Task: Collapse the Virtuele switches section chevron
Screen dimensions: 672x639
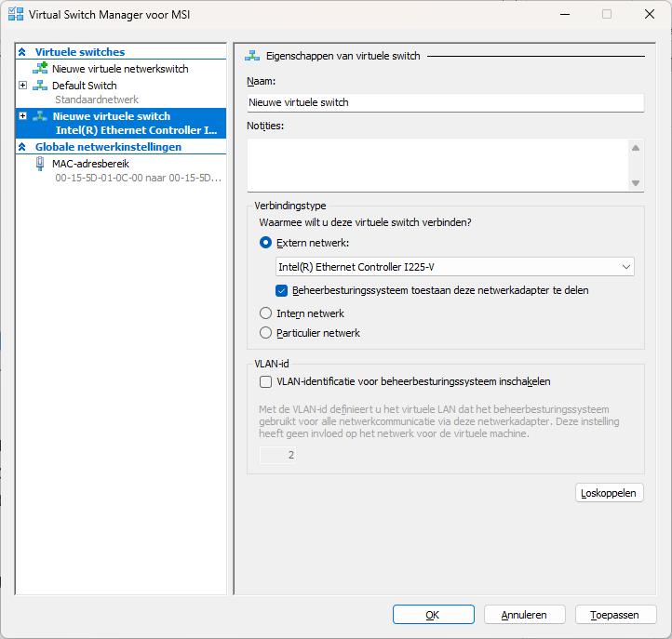Action: [22, 52]
